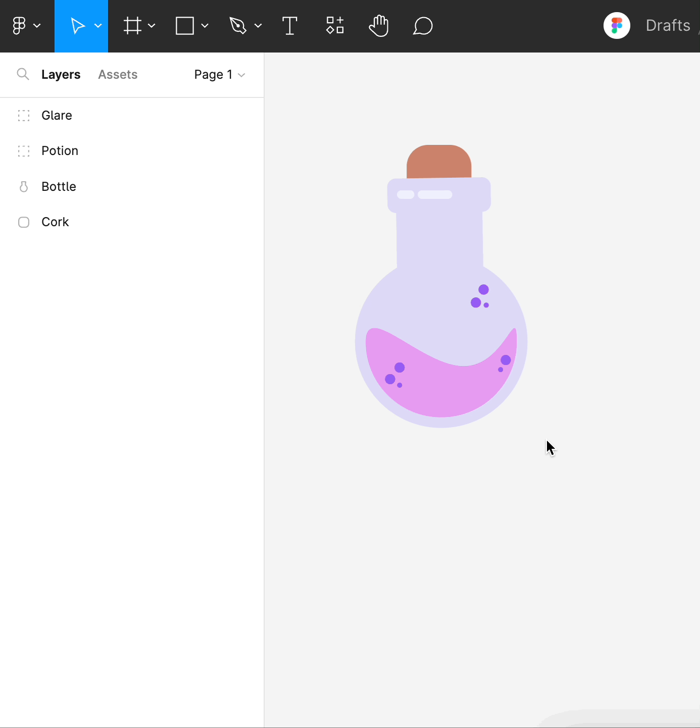Expand Frame tool options dropdown arrow
This screenshot has width=700, height=728.
[152, 26]
